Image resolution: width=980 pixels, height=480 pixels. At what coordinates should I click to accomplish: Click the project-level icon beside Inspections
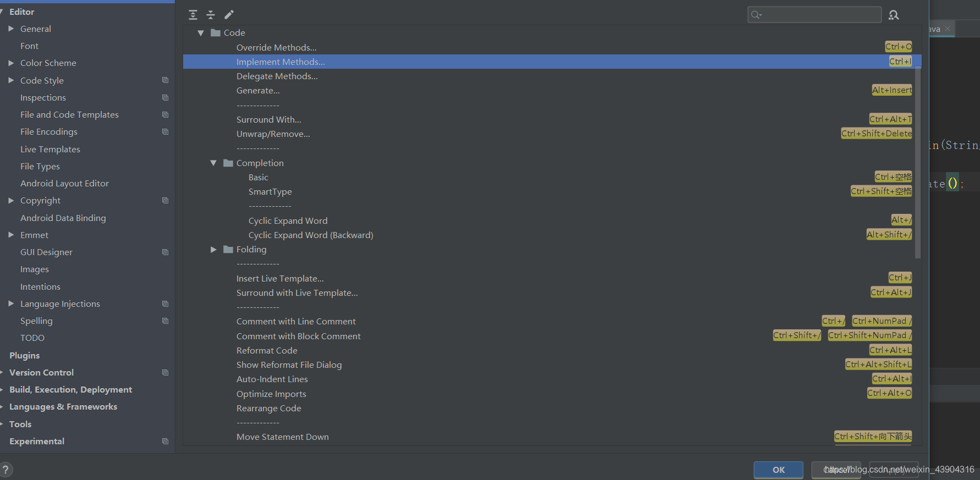pos(165,97)
